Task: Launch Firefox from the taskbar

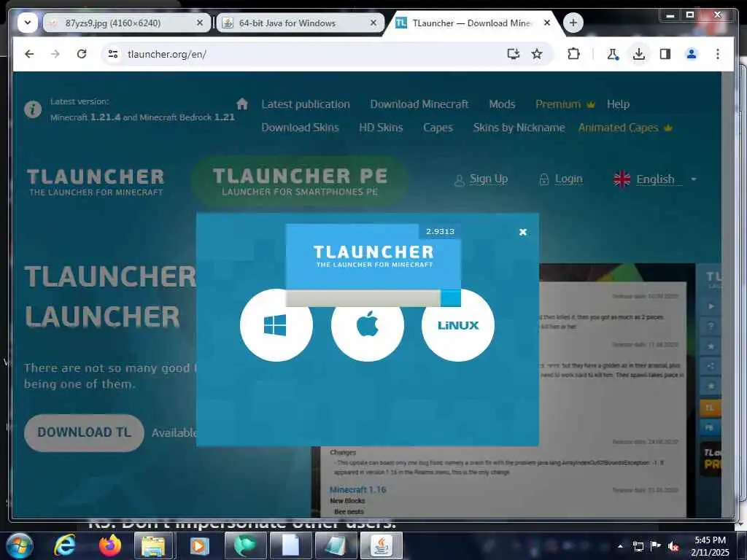Action: 110,545
